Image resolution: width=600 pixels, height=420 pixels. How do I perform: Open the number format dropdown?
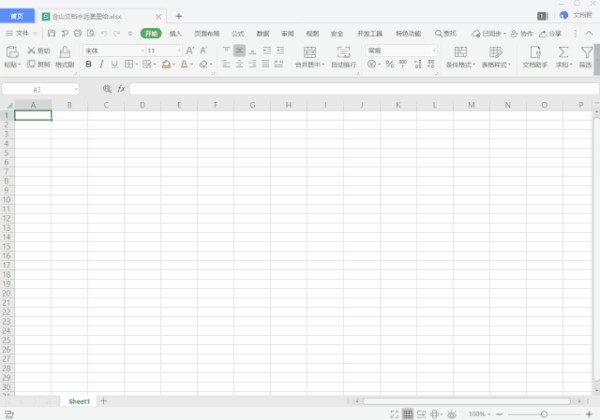tap(434, 50)
